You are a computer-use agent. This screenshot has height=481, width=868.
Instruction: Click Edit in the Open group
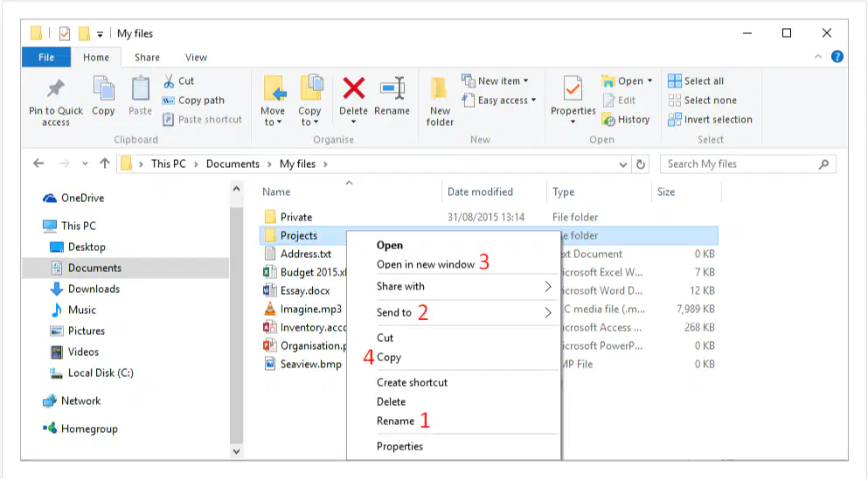coord(620,101)
